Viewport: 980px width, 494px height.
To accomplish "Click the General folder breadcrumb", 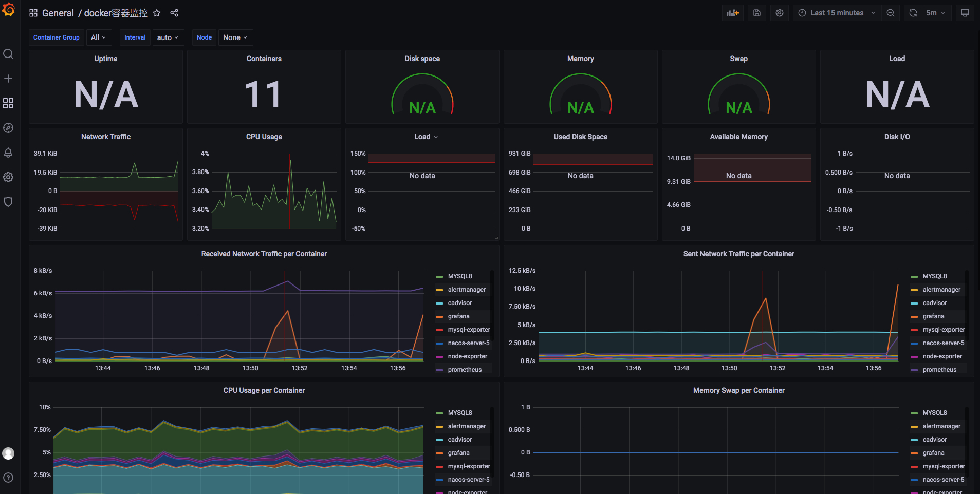I will pyautogui.click(x=58, y=13).
